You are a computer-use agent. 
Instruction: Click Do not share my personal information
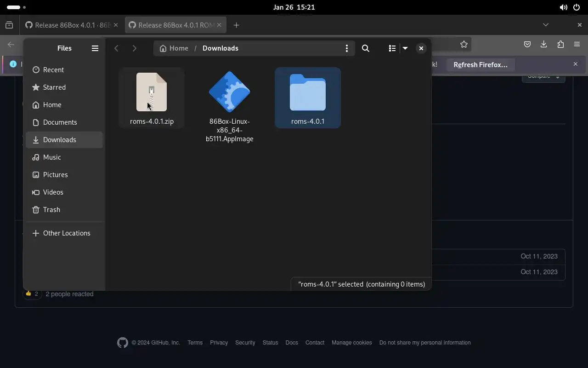(425, 343)
